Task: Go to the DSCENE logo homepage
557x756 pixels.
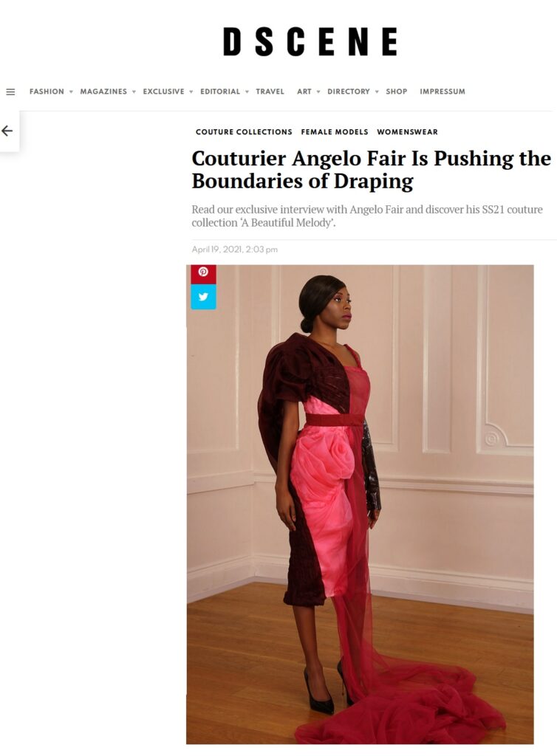Action: coord(310,41)
